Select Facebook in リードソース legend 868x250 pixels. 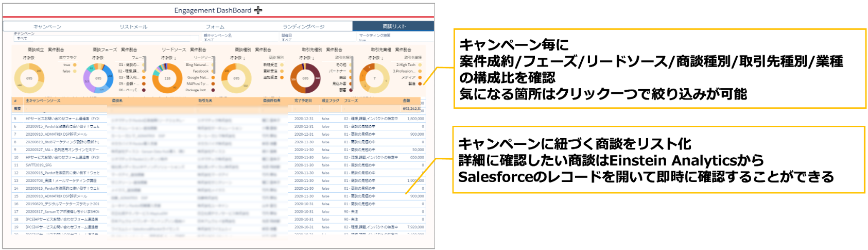coord(203,71)
